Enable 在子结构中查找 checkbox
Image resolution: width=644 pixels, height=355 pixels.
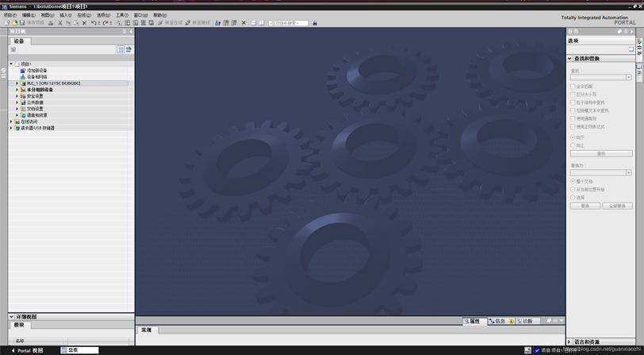[x=573, y=102]
